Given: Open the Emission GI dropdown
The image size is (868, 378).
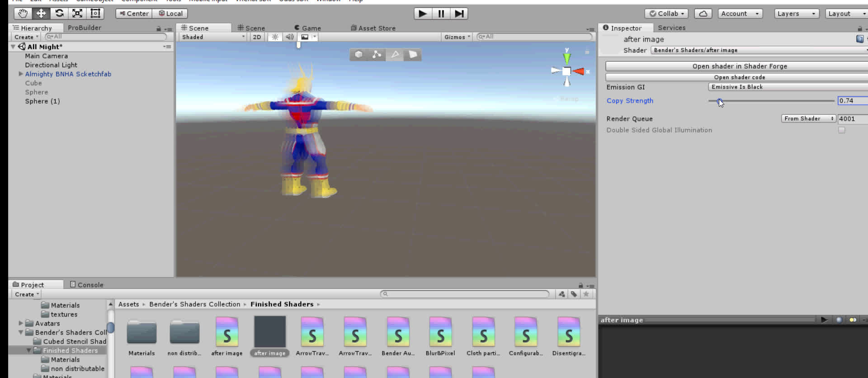Looking at the screenshot, I should pyautogui.click(x=787, y=87).
